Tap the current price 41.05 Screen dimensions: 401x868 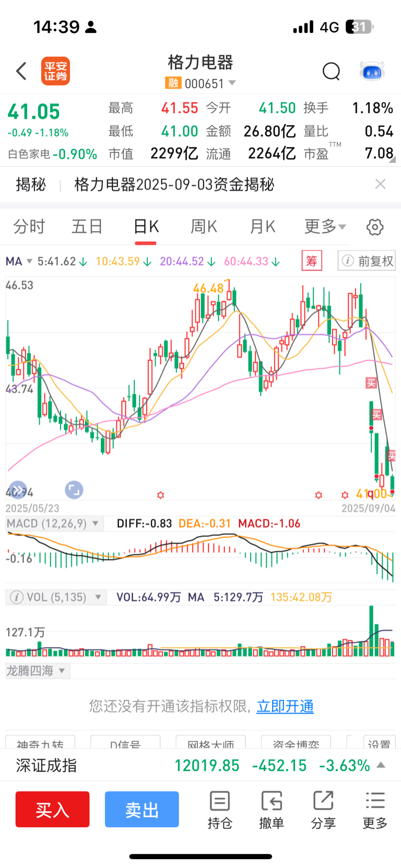(x=34, y=112)
